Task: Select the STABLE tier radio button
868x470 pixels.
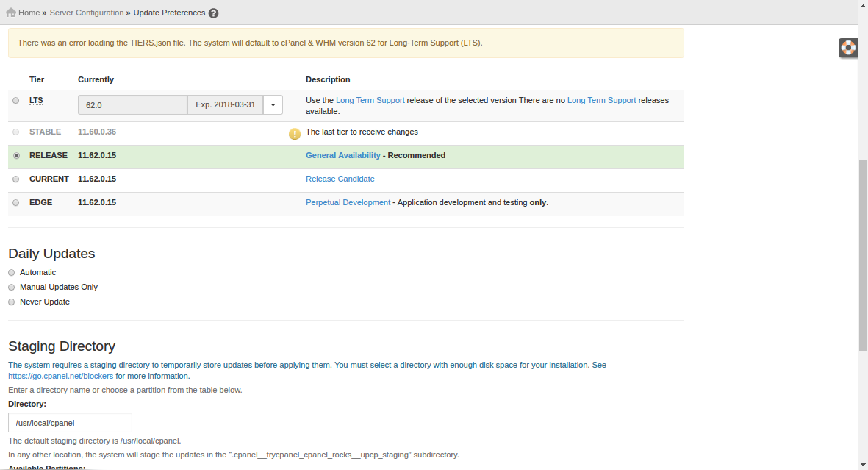Action: point(16,132)
